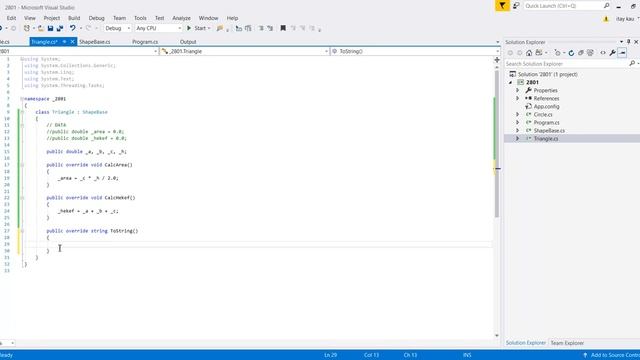The height and width of the screenshot is (360, 640).
Task: Click the Undo arrow icon
Action: pyautogui.click(x=72, y=28)
